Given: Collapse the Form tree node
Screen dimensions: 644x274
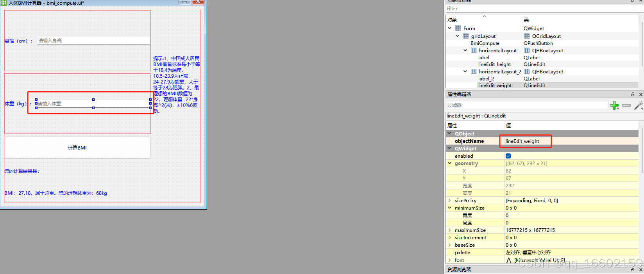Looking at the screenshot, I should [449, 28].
